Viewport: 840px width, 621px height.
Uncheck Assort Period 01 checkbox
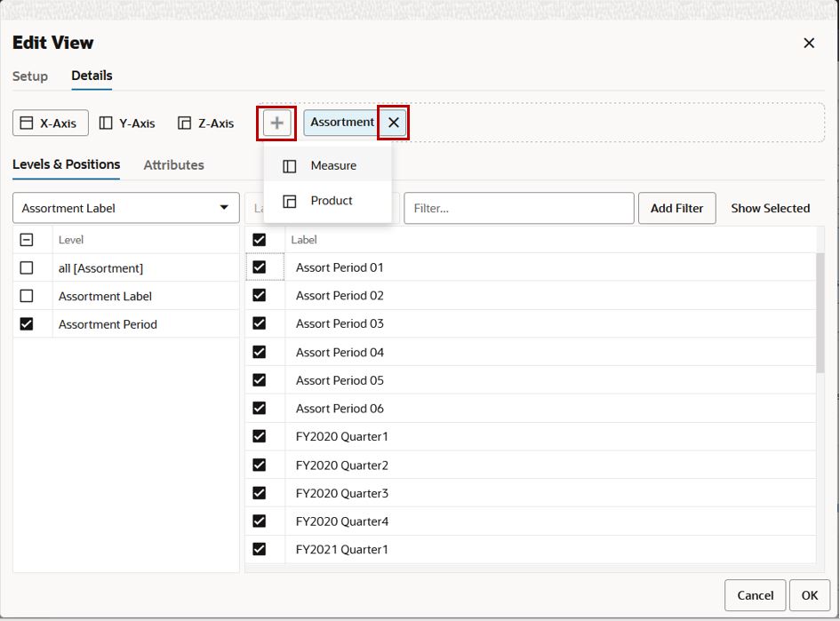(260, 267)
